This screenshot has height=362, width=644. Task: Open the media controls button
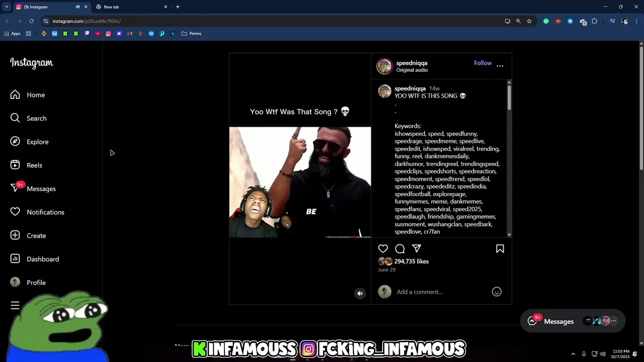(x=612, y=21)
